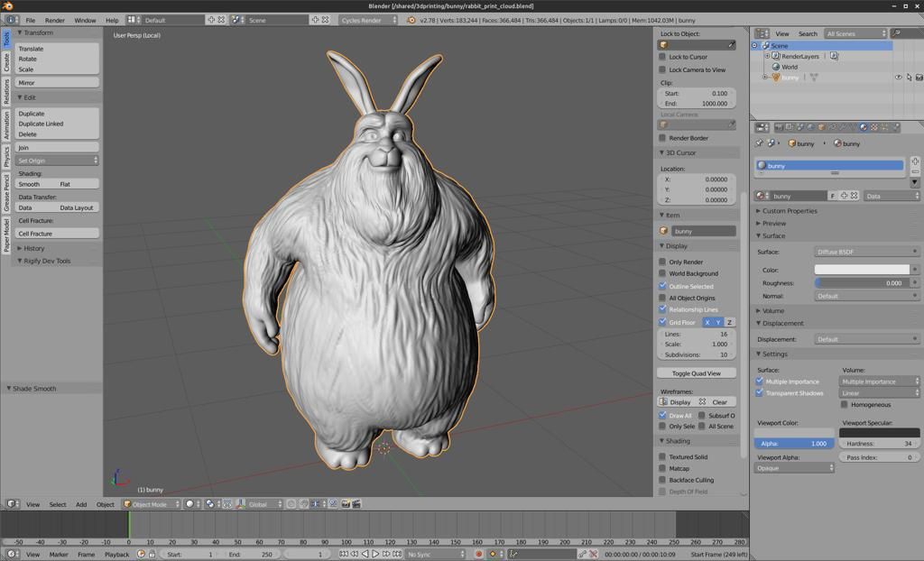
Task: Click the automatic keyframe record button
Action: 478,554
